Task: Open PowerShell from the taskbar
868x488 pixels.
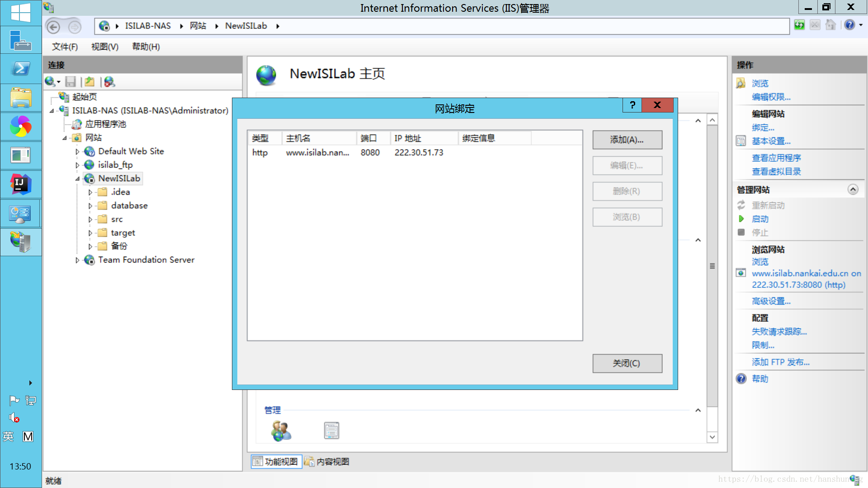Action: 21,69
